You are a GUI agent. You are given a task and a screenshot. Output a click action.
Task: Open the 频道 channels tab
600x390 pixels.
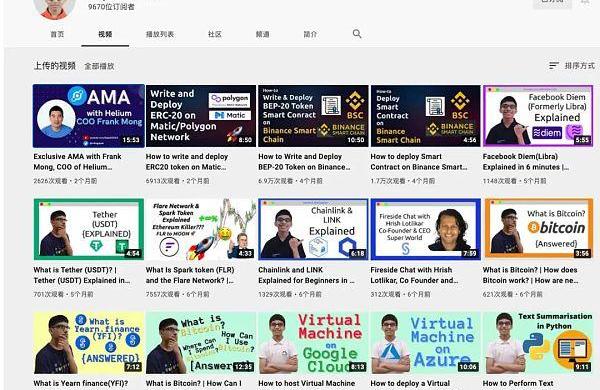[x=262, y=34]
